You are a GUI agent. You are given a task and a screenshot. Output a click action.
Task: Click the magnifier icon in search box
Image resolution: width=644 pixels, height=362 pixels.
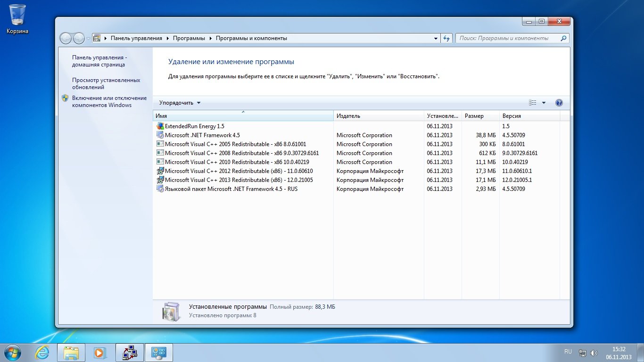click(564, 38)
